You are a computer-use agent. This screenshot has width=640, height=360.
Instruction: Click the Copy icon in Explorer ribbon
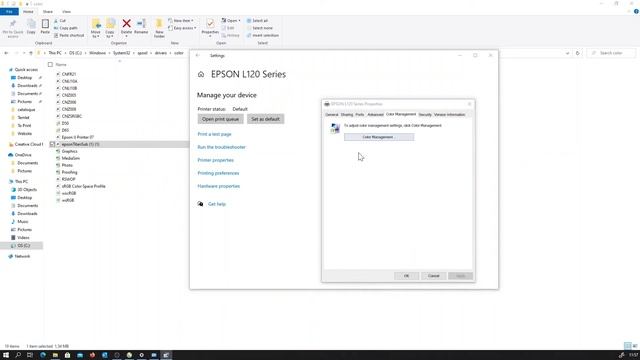[x=31, y=24]
